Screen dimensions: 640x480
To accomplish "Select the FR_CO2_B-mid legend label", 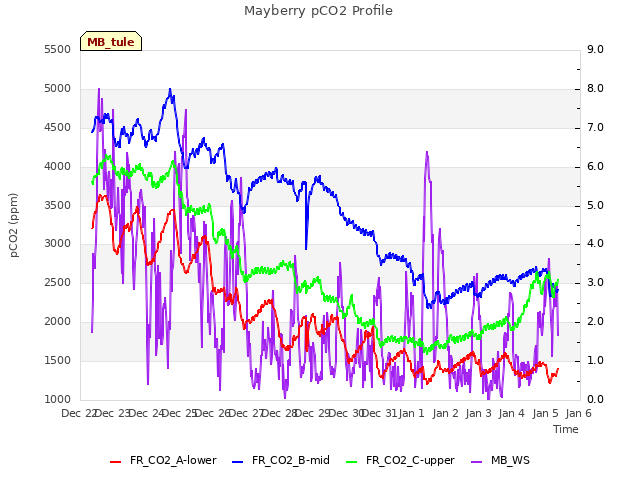I will pos(291,460).
